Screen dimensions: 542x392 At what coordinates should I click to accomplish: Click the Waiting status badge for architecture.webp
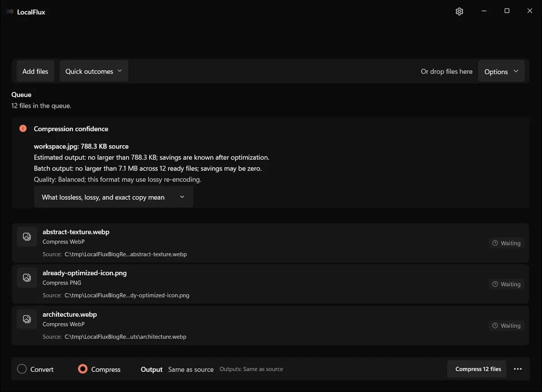pos(506,326)
